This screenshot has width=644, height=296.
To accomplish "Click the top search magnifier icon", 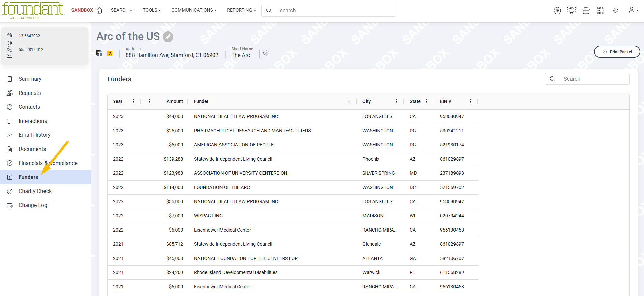I will tap(269, 10).
